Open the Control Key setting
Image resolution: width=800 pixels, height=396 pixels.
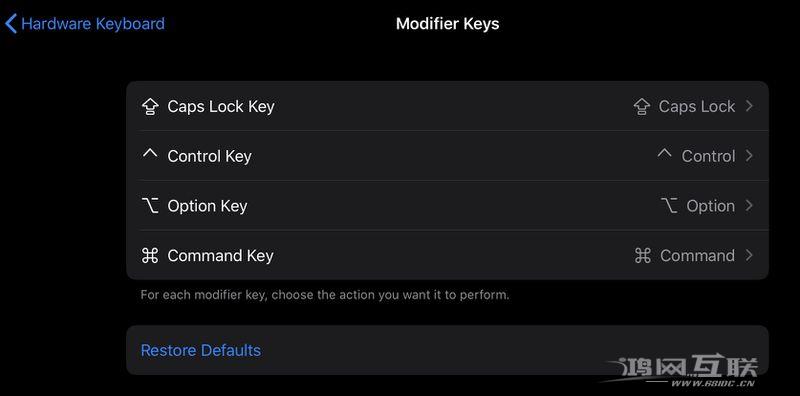[x=447, y=156]
